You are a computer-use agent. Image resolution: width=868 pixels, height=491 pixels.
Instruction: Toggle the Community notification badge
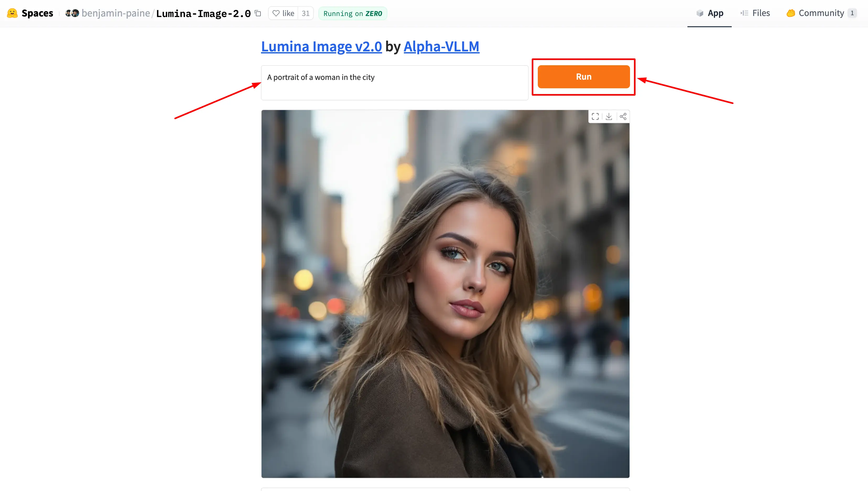tap(853, 13)
